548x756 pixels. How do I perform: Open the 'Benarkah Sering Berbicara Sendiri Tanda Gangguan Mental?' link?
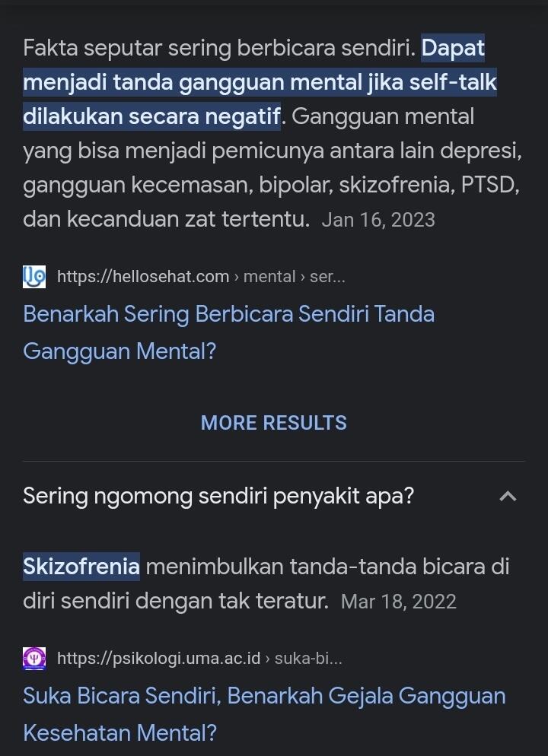pyautogui.click(x=228, y=313)
